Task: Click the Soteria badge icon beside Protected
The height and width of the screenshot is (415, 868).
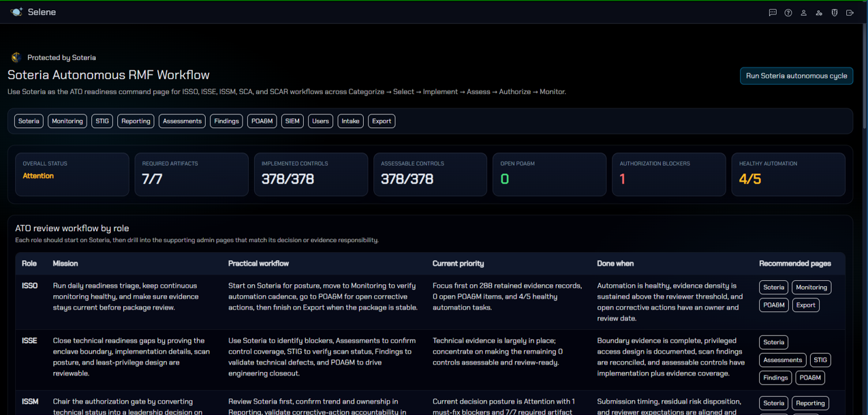Action: pos(16,58)
